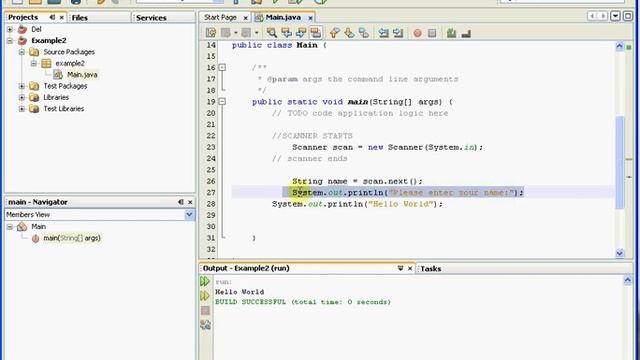Collapse Javadoc comment fold at line 16
The image size is (640, 360).
(222, 67)
